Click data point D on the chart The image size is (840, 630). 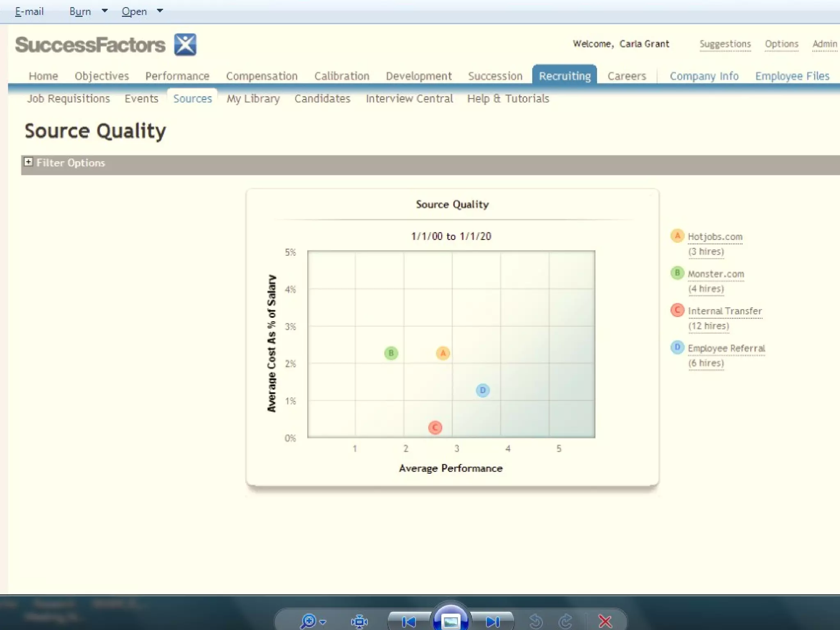483,390
